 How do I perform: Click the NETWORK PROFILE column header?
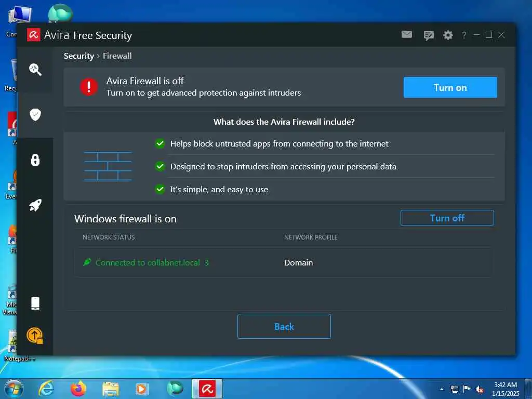point(311,237)
